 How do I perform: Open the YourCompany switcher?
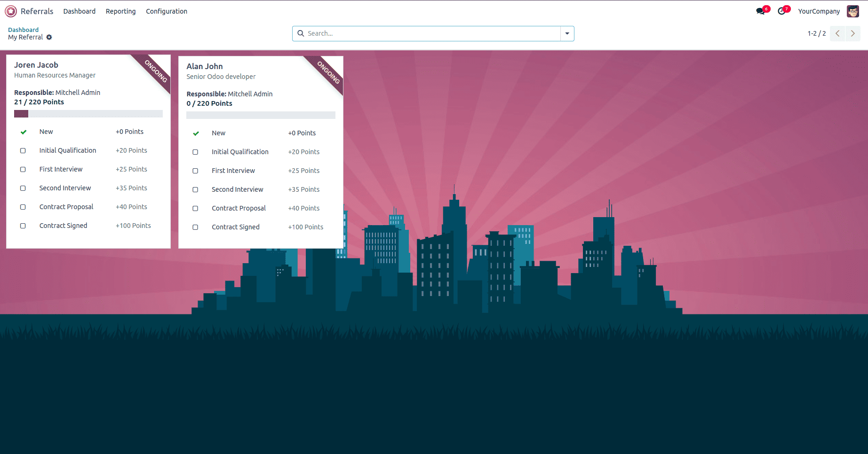coord(819,11)
